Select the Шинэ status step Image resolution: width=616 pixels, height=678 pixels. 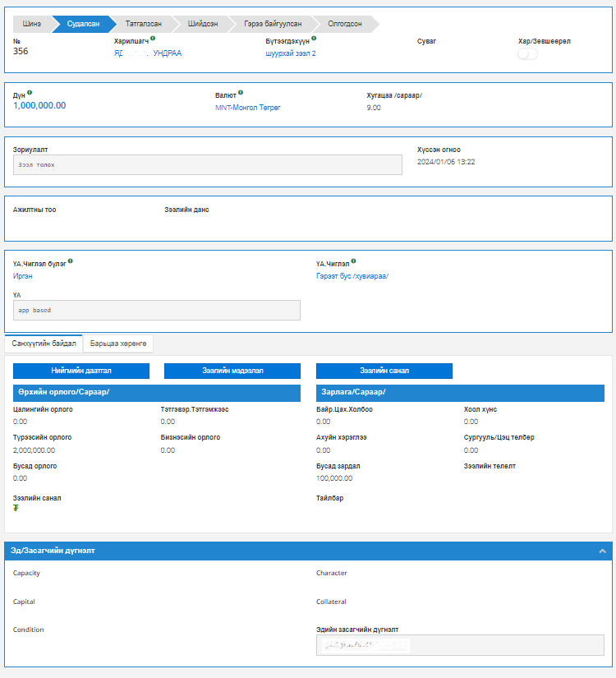pos(31,24)
